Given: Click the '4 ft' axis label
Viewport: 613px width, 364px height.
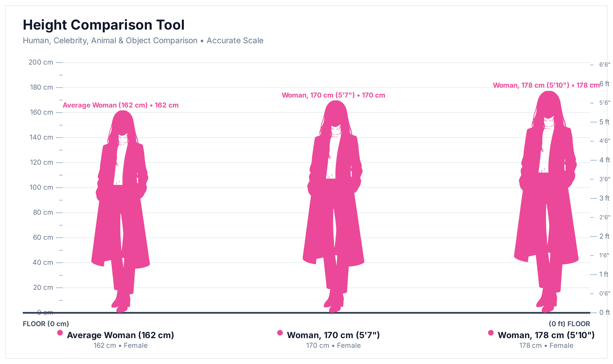Looking at the screenshot, I should 604,160.
